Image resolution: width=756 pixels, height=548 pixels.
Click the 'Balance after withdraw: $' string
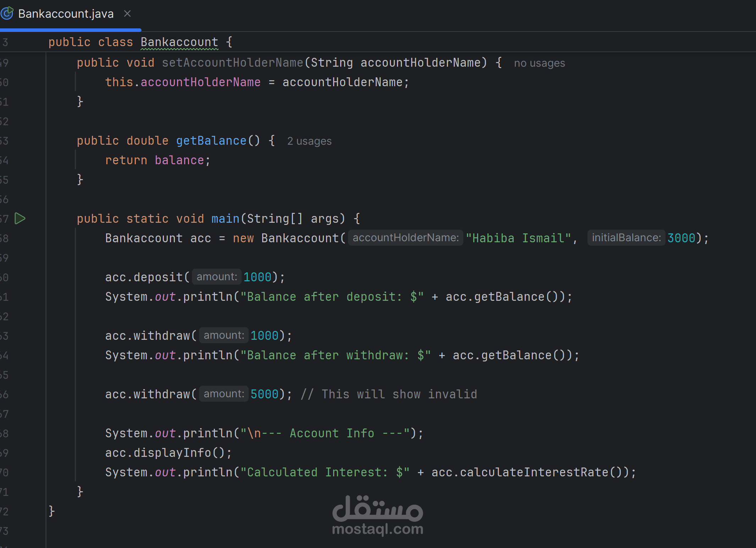[335, 355]
